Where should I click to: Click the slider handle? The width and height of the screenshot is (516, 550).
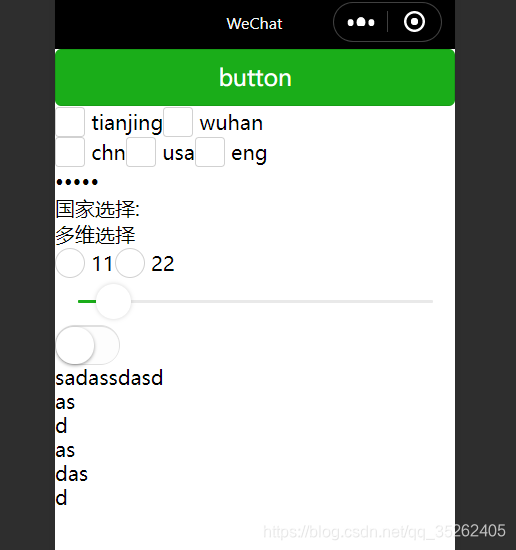point(113,301)
